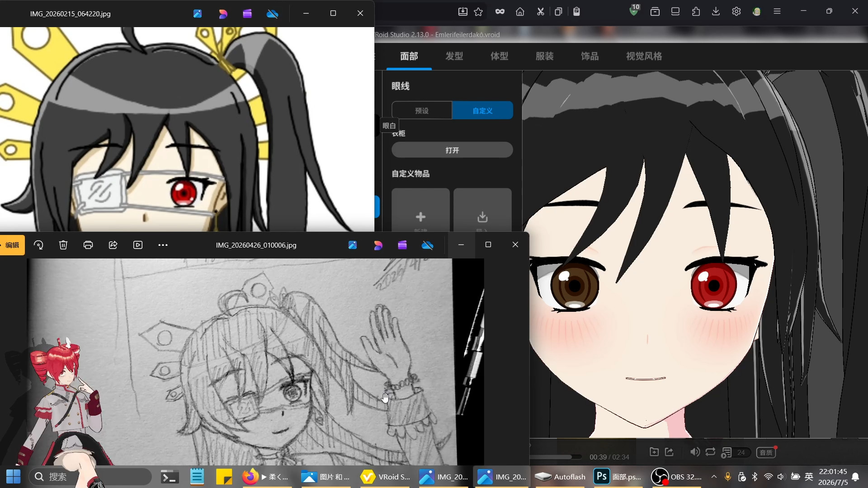The image size is (868, 488).
Task: Open the three-dot more menu in Photos
Action: [x=163, y=245]
